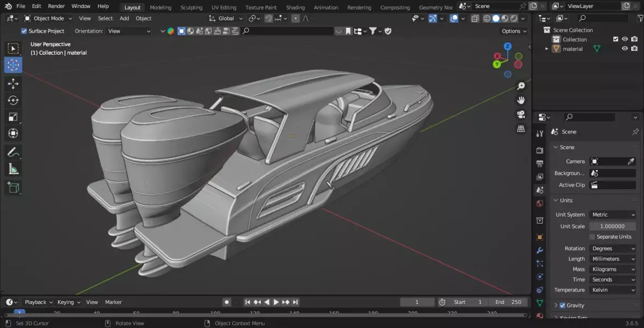The width and height of the screenshot is (644, 328).
Task: Switch to the UV Editing workspace tab
Action: click(x=224, y=8)
